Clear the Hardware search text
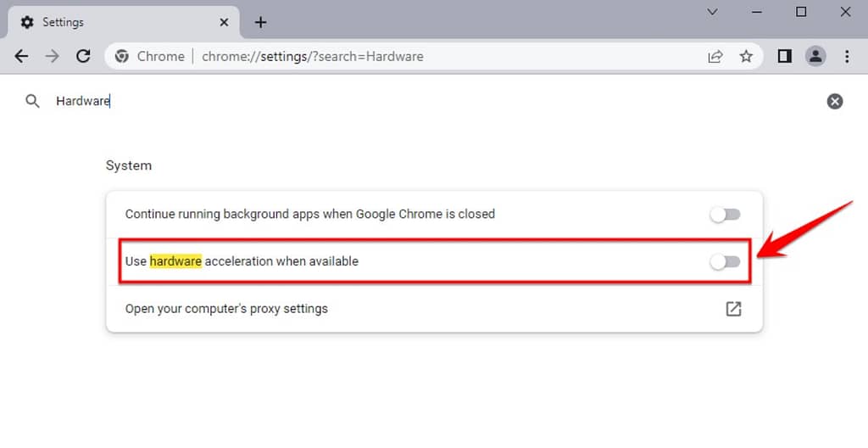 tap(835, 101)
